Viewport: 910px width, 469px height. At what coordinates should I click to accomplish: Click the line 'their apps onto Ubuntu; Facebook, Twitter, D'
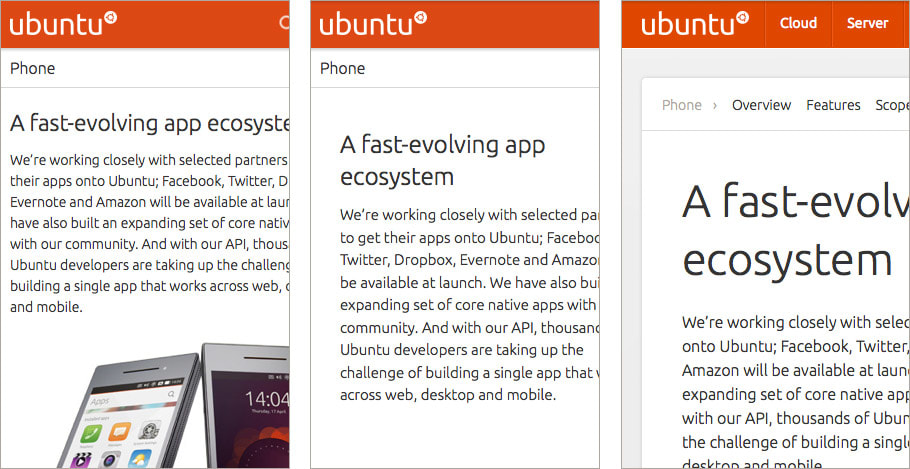[149, 181]
